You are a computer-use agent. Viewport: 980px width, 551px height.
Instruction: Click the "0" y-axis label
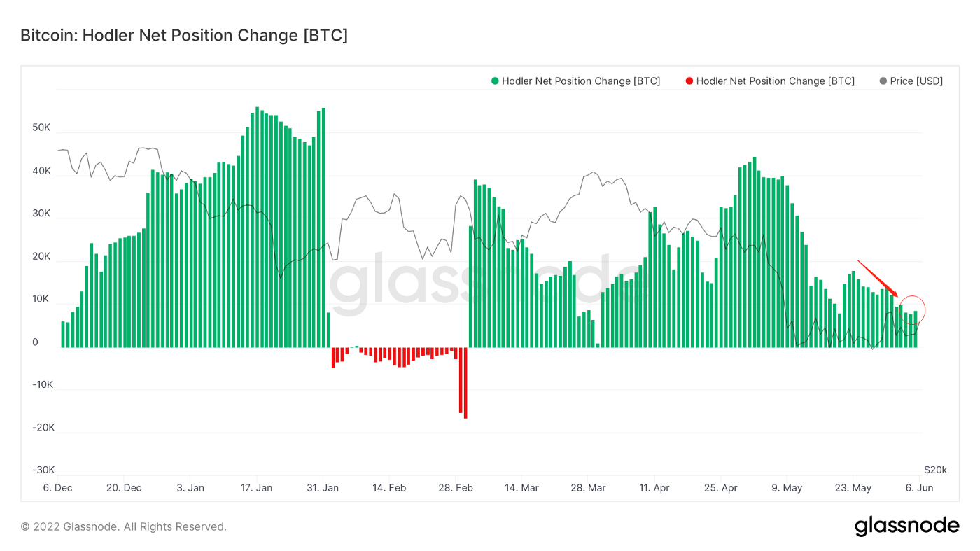[35, 342]
